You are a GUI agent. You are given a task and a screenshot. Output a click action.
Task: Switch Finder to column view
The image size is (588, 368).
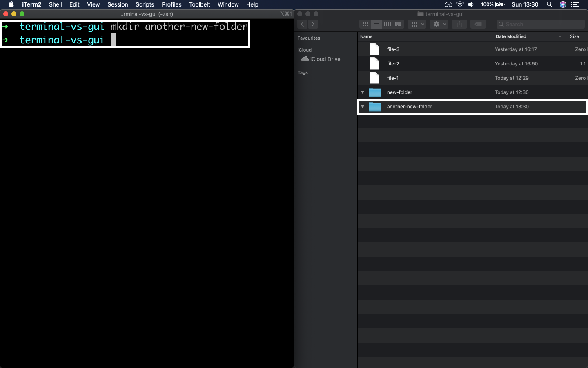388,24
